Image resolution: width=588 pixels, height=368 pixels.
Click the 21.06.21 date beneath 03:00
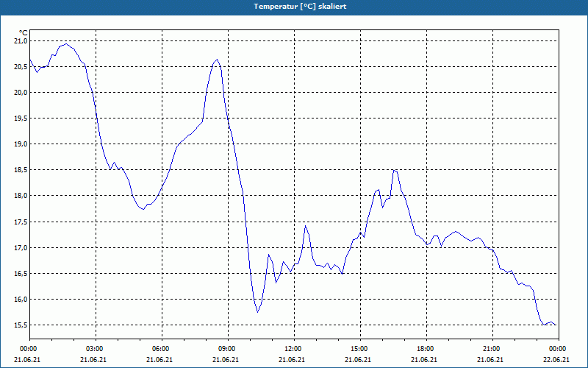[93, 360]
